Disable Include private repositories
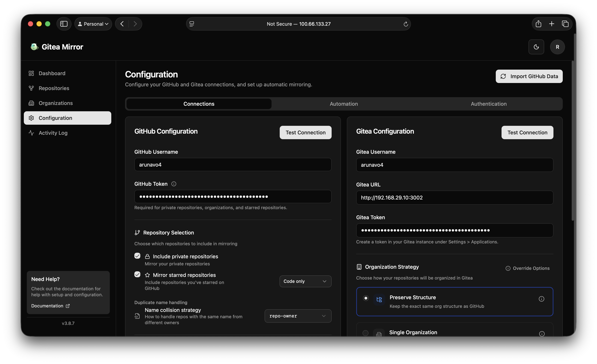The width and height of the screenshot is (597, 364). [x=137, y=256]
